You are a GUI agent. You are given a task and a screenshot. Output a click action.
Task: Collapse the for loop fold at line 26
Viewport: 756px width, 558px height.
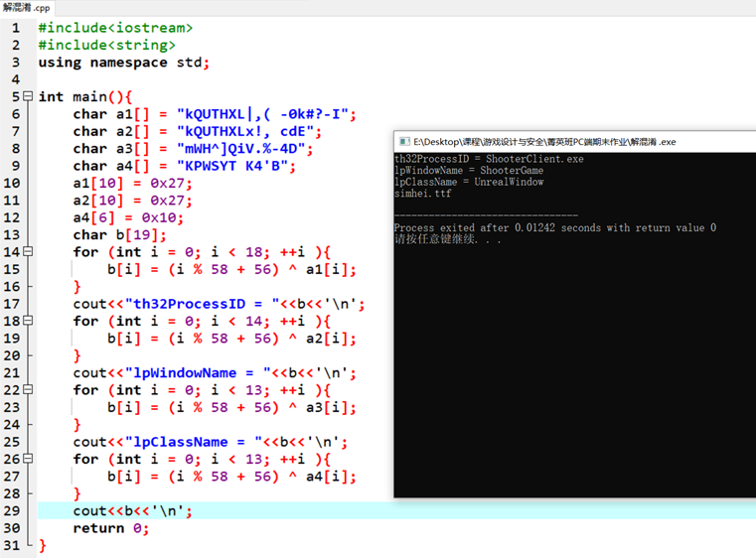pos(28,459)
